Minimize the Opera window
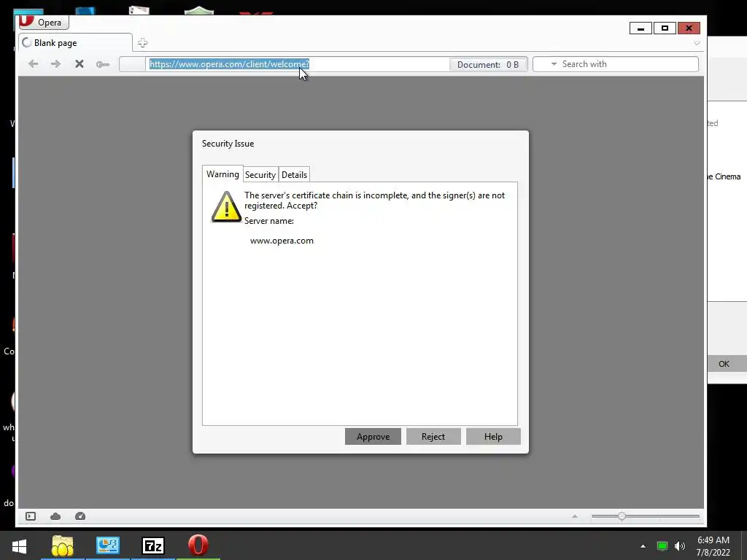 pyautogui.click(x=640, y=28)
